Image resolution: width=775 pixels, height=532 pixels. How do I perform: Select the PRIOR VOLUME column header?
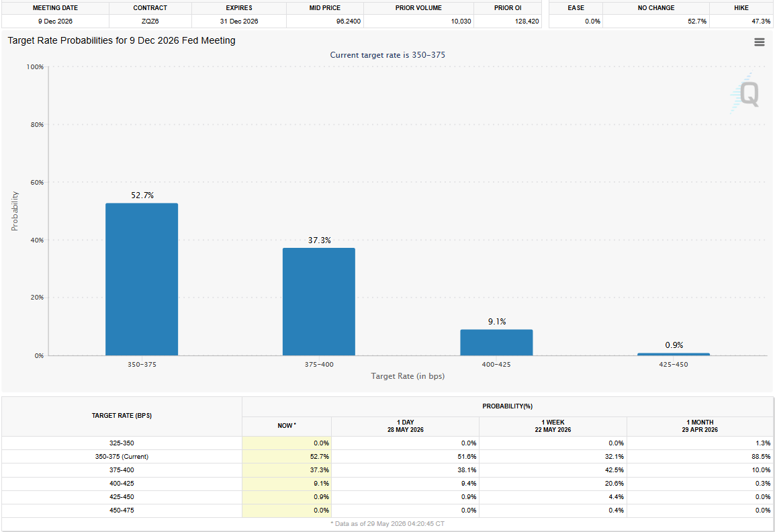click(x=418, y=8)
